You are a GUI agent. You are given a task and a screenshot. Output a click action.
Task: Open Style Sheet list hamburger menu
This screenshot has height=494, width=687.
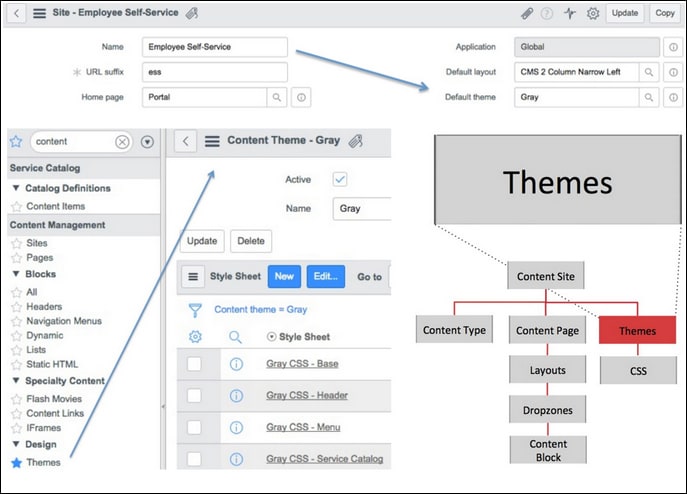coord(193,277)
